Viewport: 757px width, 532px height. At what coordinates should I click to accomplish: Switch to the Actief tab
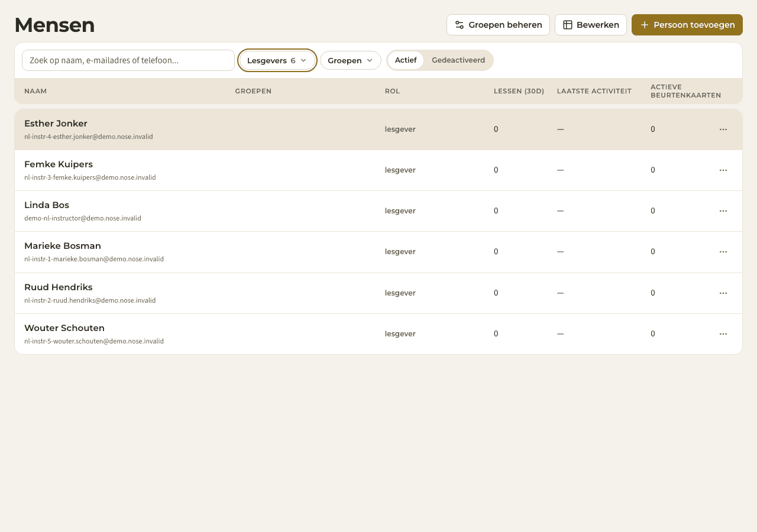click(406, 60)
